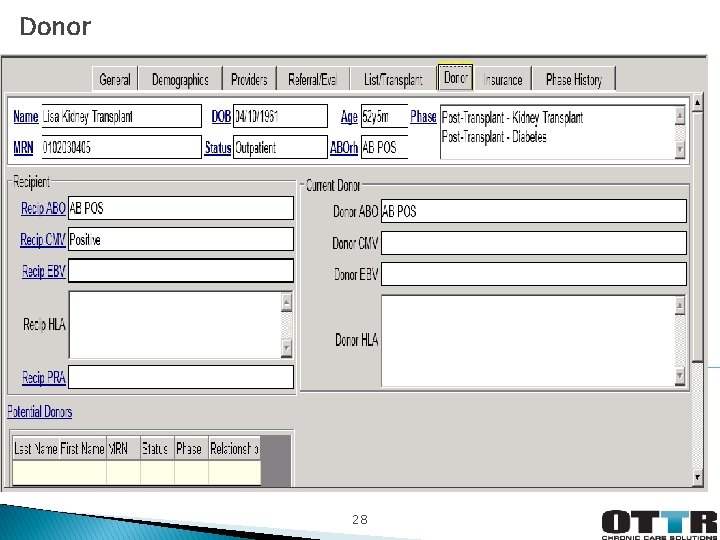Click the Status link label
Screen dimensions: 720x540
coord(218,148)
